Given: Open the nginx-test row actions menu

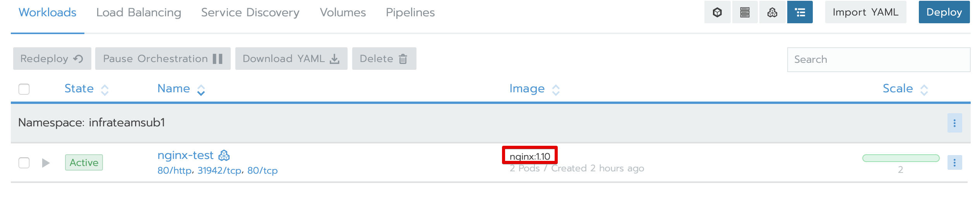Looking at the screenshot, I should pos(954,162).
